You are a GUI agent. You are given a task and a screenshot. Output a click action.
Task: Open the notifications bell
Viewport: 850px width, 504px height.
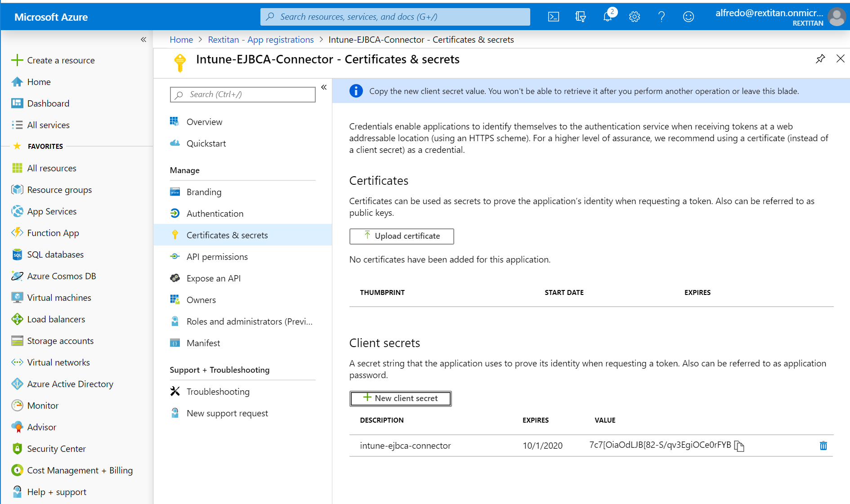[608, 16]
